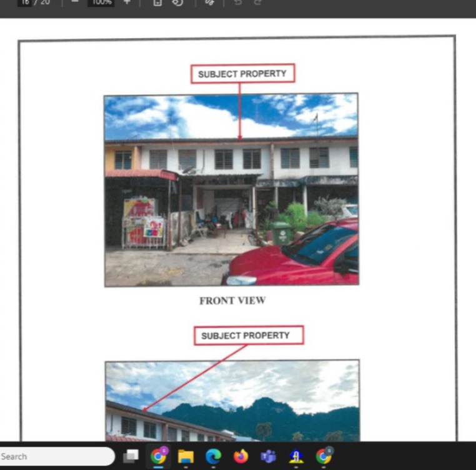This screenshot has height=470, width=476.
Task: Open File Explorer from the taskbar
Action: pos(186,457)
